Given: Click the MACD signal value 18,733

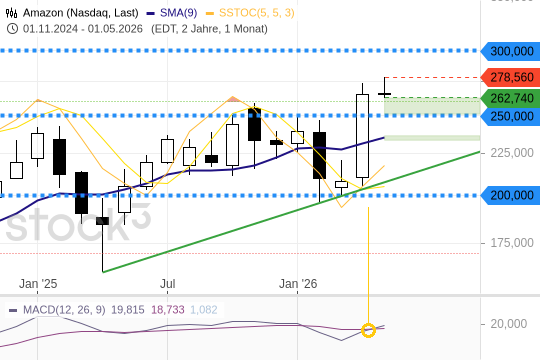Looking at the screenshot, I should pos(168,310).
